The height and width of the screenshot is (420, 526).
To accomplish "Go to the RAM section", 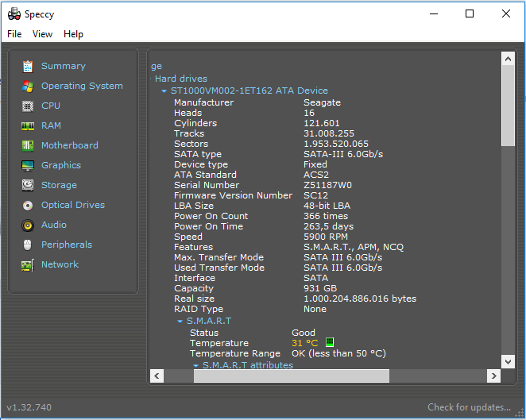I will pos(51,125).
